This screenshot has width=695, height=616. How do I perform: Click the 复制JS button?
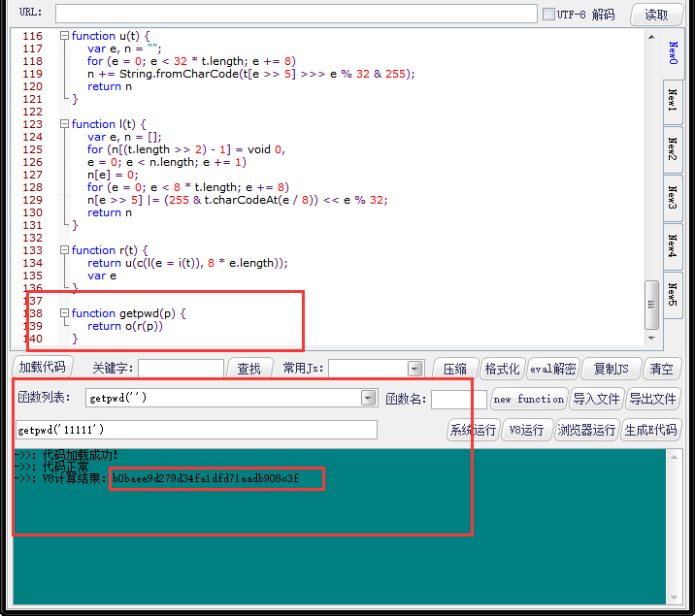point(612,369)
